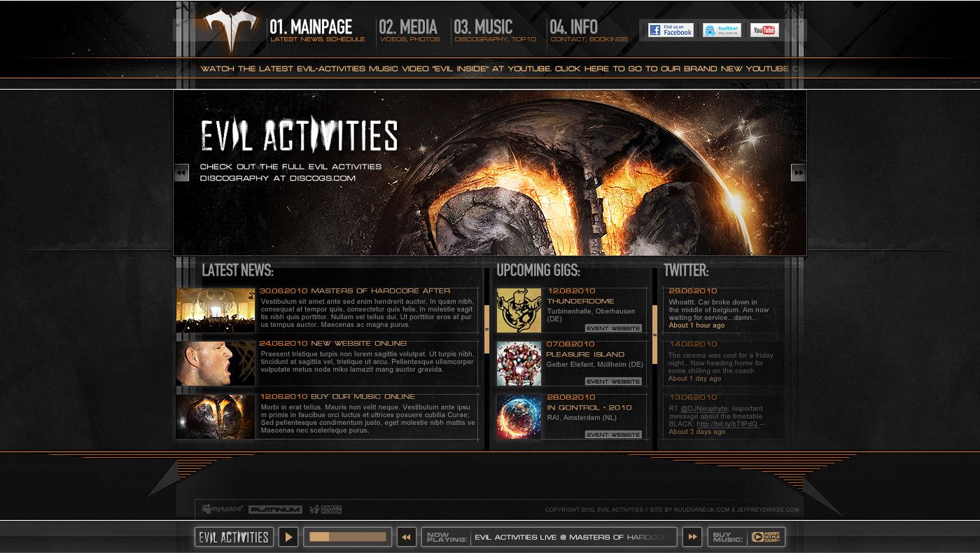Click the Pleasure Island gig title

586,354
